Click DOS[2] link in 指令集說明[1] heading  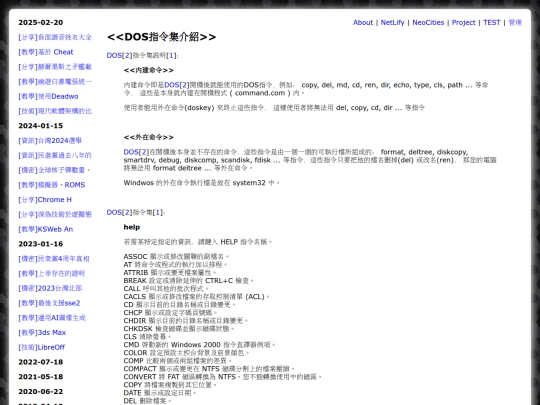tap(119, 55)
